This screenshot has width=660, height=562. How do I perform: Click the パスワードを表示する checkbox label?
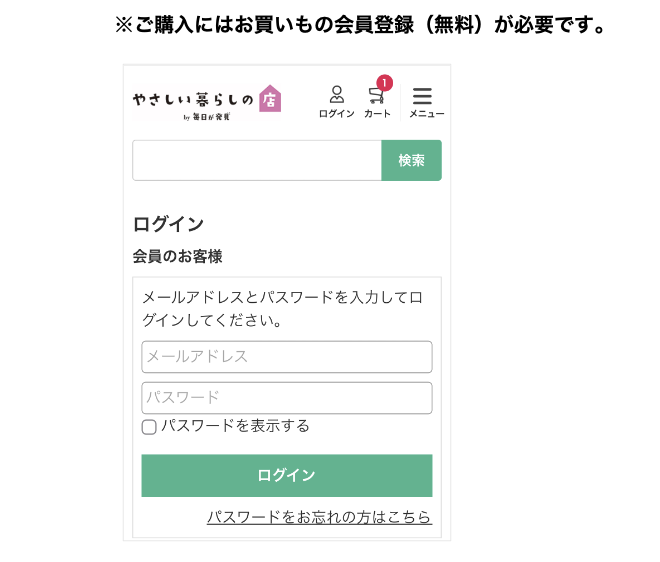[235, 426]
